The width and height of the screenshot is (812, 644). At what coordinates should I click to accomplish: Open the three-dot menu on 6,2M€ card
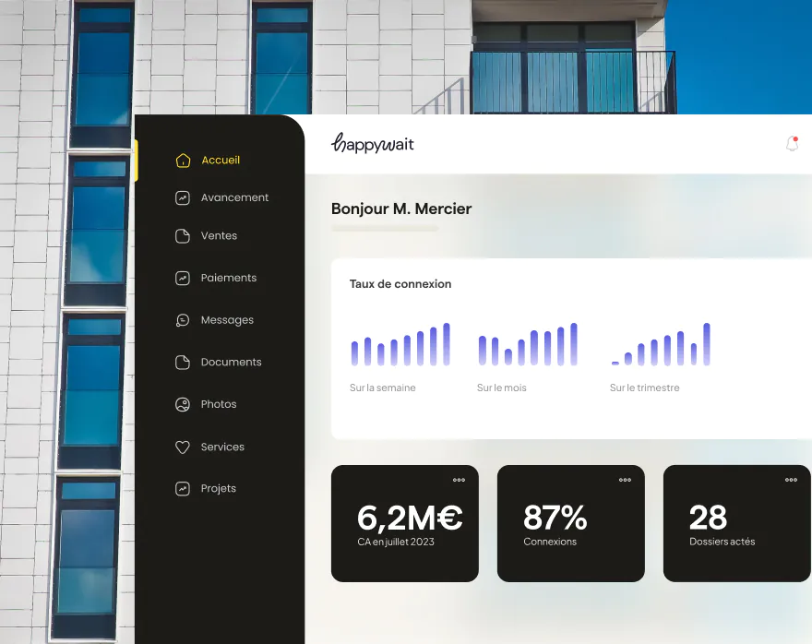pos(459,480)
